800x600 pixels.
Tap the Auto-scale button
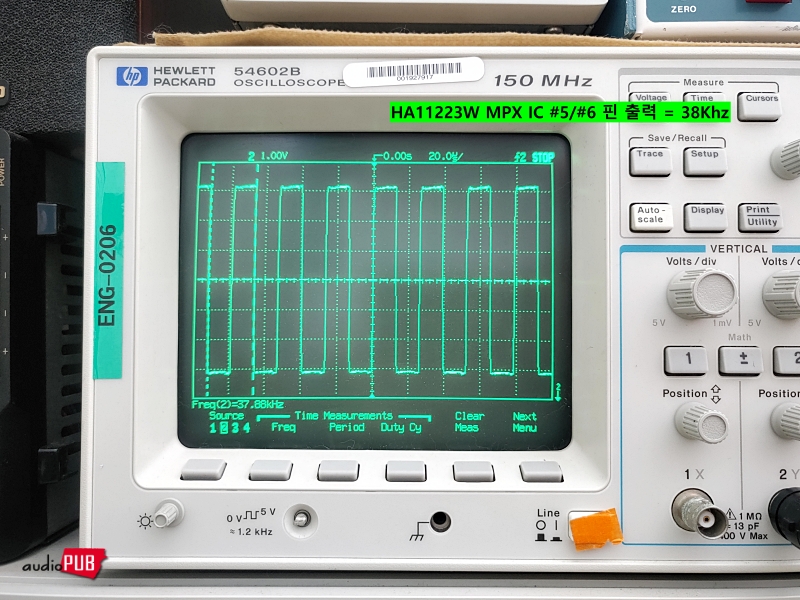pos(651,217)
